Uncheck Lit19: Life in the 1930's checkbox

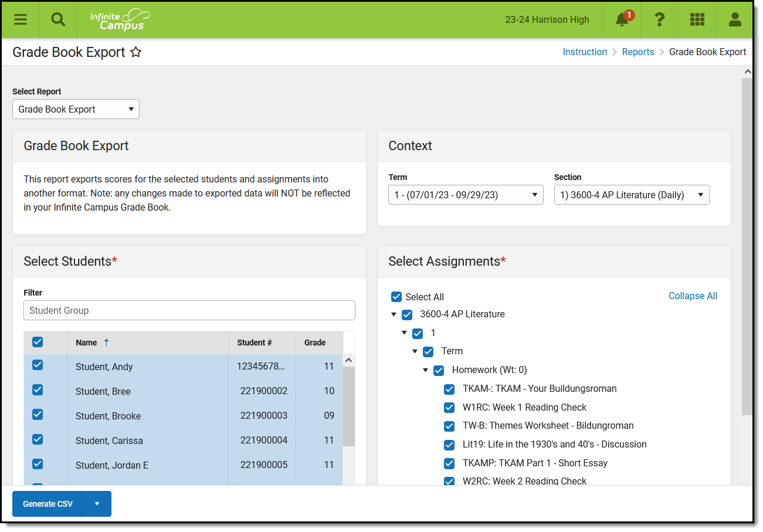pos(449,445)
